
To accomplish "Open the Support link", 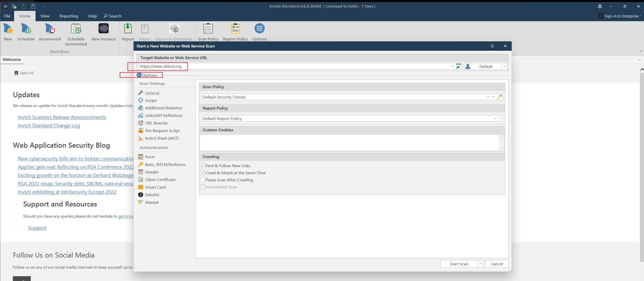I will [x=37, y=228].
